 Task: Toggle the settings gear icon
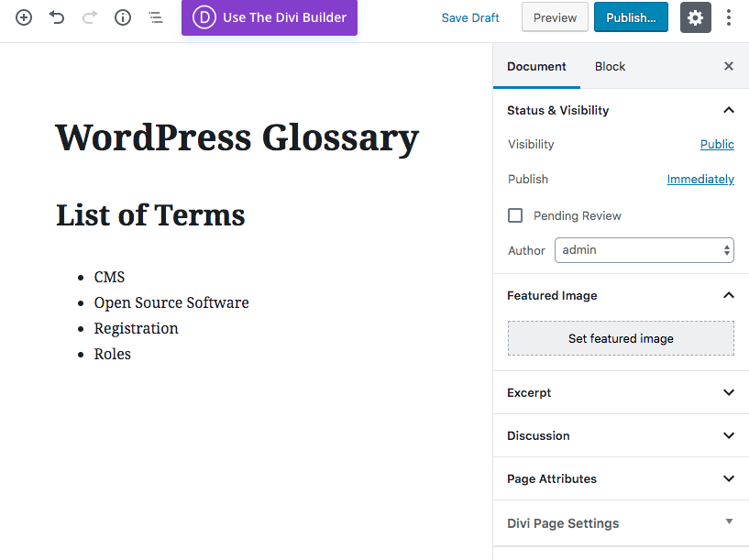tap(696, 17)
